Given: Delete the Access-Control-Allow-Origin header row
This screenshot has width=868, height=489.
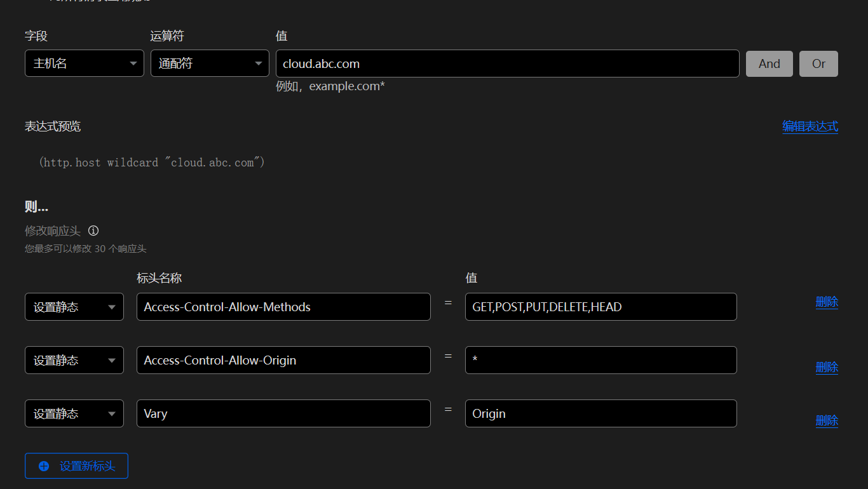Looking at the screenshot, I should point(827,367).
